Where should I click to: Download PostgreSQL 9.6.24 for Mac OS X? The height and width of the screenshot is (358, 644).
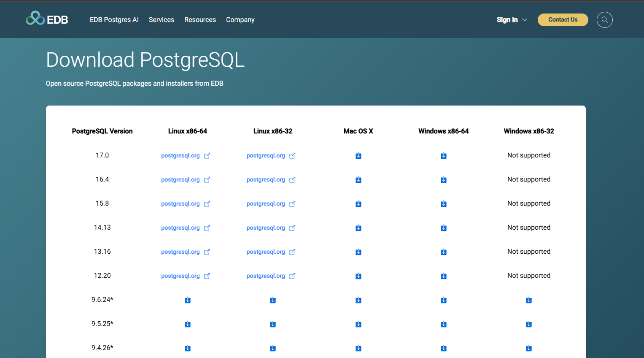(x=358, y=300)
